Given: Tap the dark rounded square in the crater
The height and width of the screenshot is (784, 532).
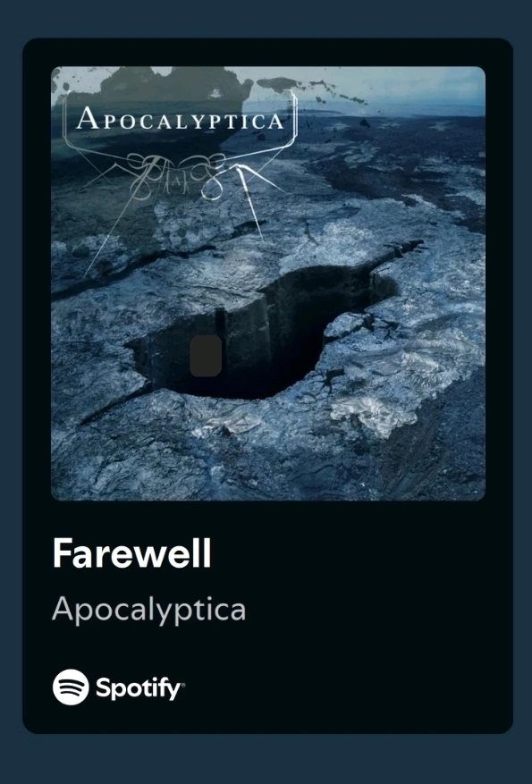Looking at the screenshot, I should [206, 356].
